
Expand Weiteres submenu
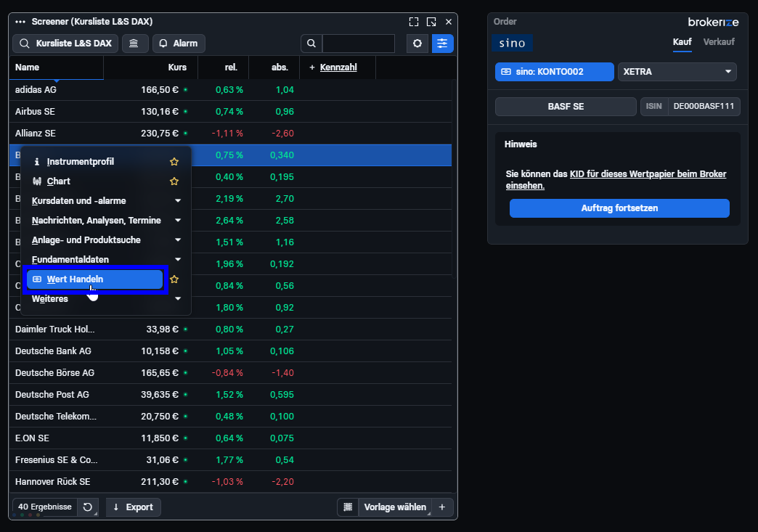pyautogui.click(x=106, y=299)
